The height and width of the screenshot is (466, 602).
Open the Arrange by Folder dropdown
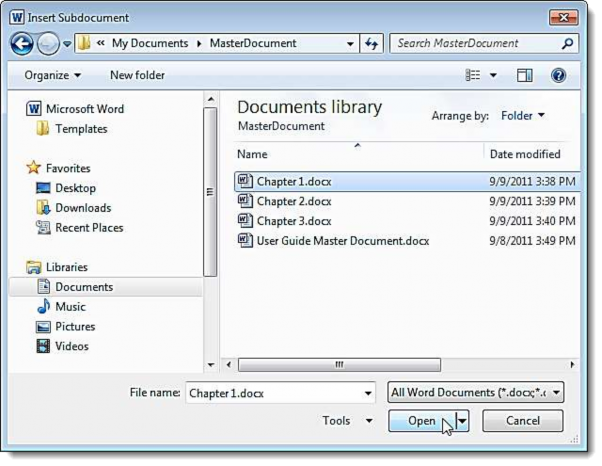[523, 116]
